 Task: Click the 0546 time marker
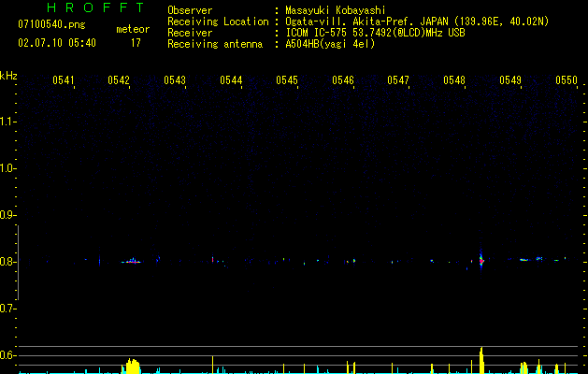point(343,80)
